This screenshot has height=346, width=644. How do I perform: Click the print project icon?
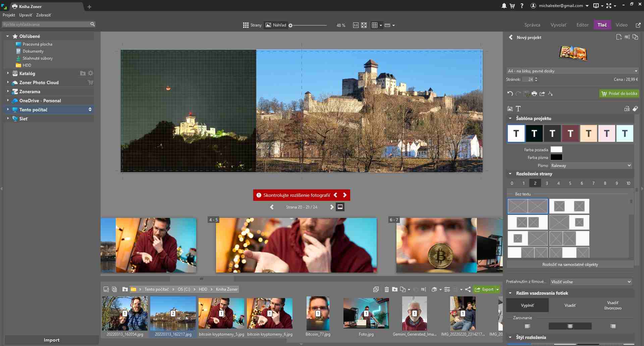(534, 94)
